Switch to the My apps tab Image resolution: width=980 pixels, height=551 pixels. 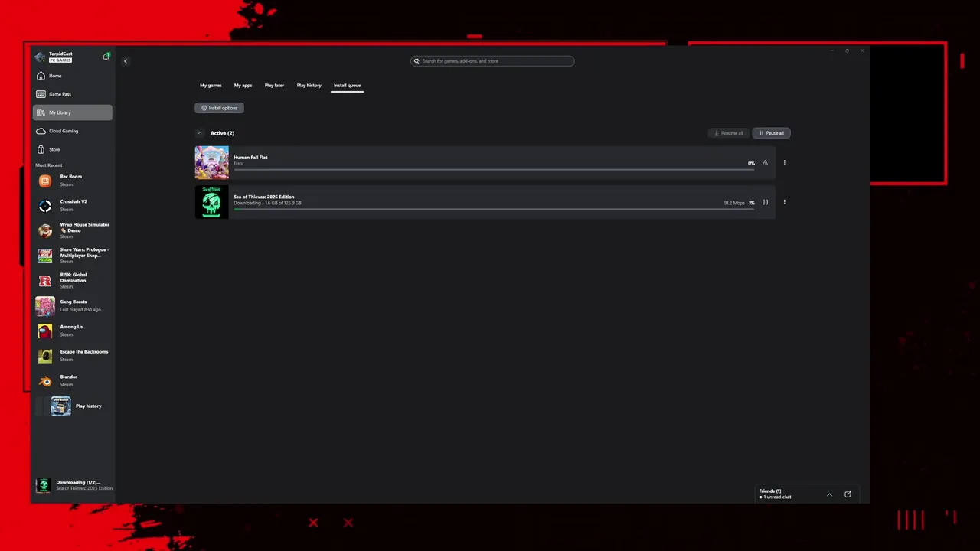click(x=243, y=86)
